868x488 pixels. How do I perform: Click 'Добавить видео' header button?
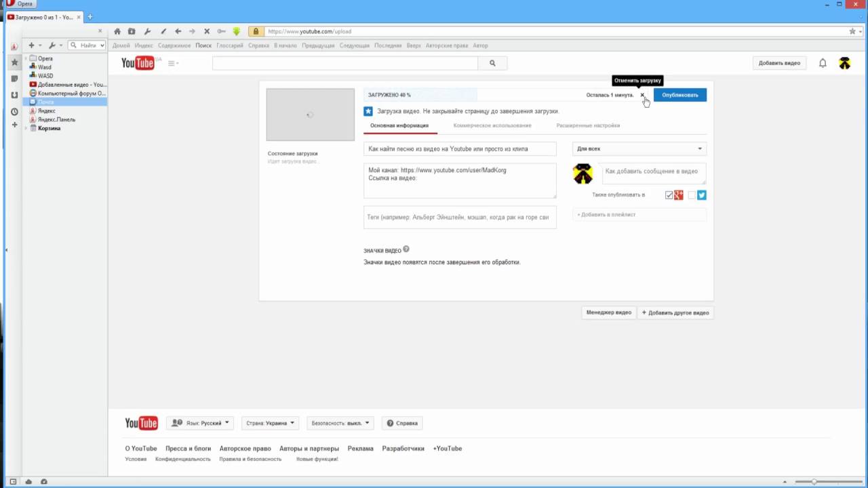coord(779,63)
